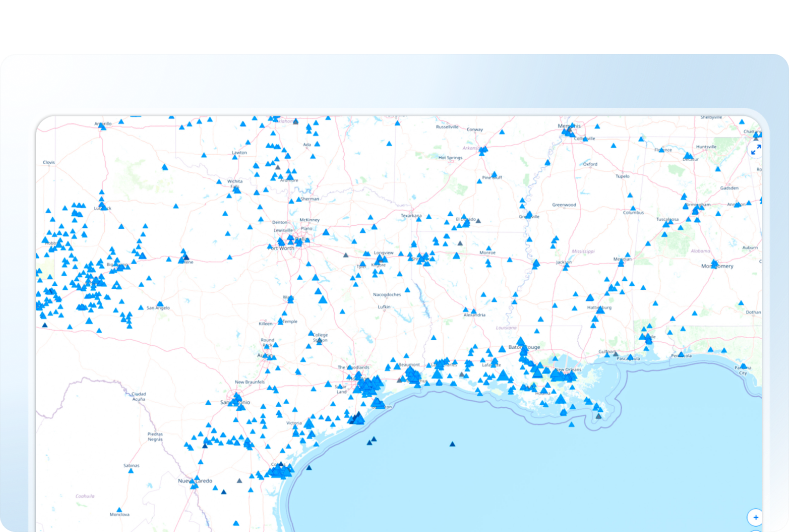Screen dimensions: 789x532
Task: Click the zoom in plus button
Action: (755, 517)
